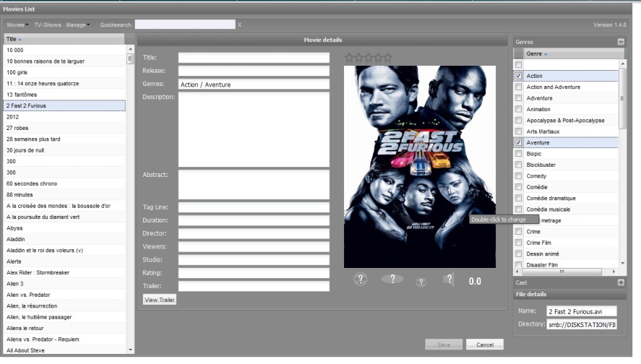641x364 pixels.
Task: Click the speaker question mark icon
Action: tap(449, 279)
